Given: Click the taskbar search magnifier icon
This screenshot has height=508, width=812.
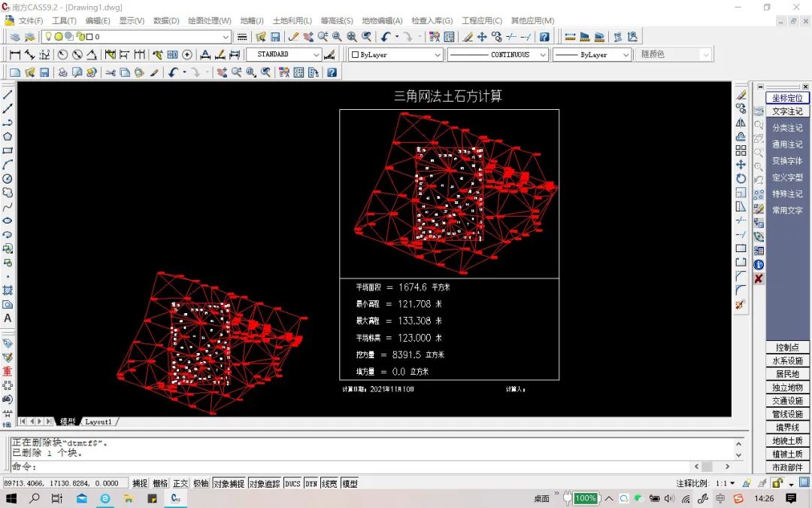Looking at the screenshot, I should [34, 499].
